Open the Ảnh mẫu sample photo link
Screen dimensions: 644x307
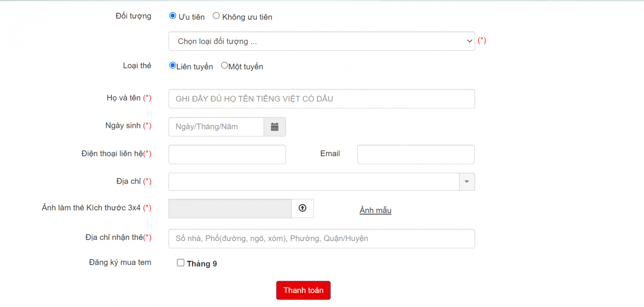pyautogui.click(x=375, y=210)
